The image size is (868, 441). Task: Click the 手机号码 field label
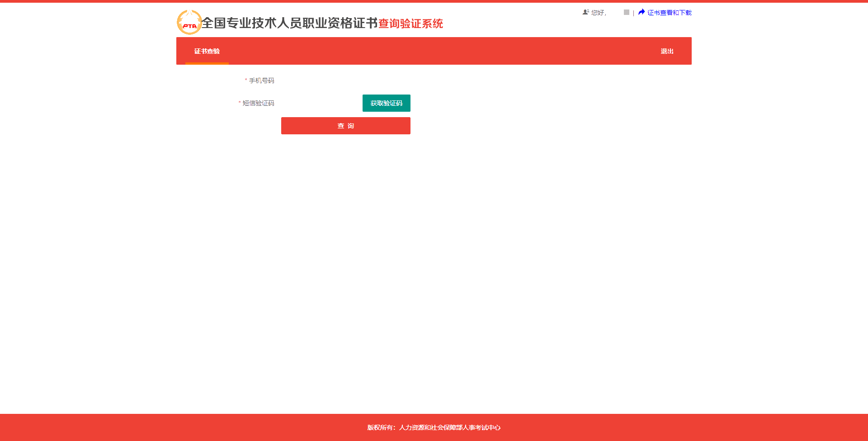tap(261, 81)
